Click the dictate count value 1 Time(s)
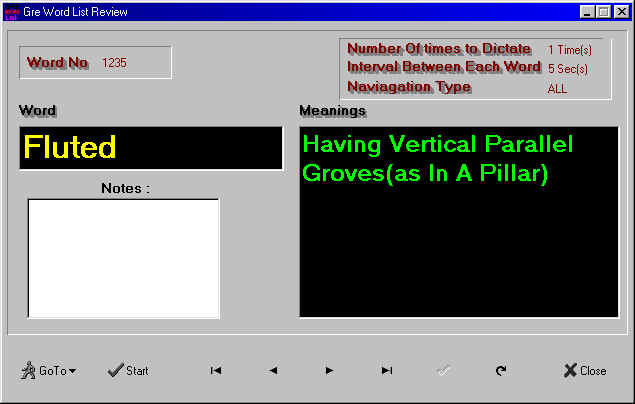Viewport: 635px width, 404px height. coord(569,49)
